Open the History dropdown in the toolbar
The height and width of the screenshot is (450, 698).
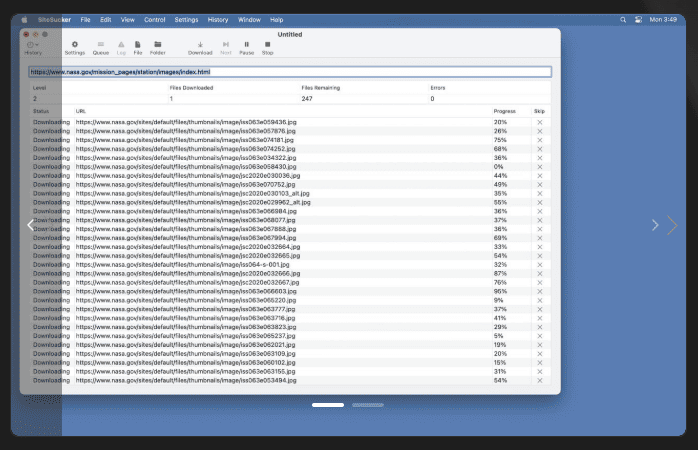(x=33, y=48)
